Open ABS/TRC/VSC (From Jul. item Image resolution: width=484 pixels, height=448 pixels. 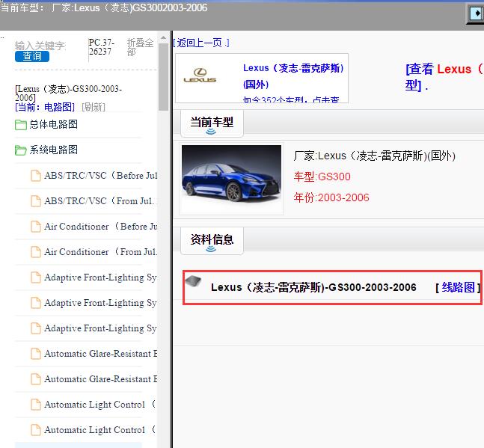point(101,201)
